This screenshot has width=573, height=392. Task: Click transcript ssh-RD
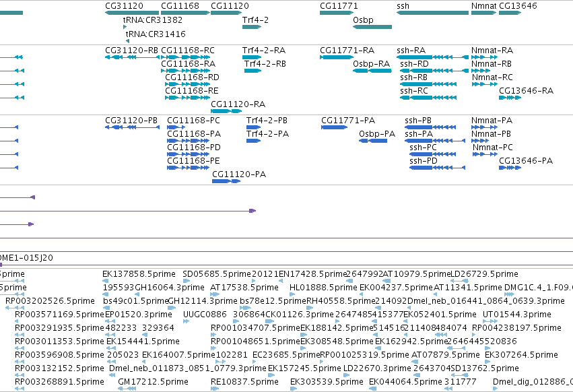(x=414, y=63)
